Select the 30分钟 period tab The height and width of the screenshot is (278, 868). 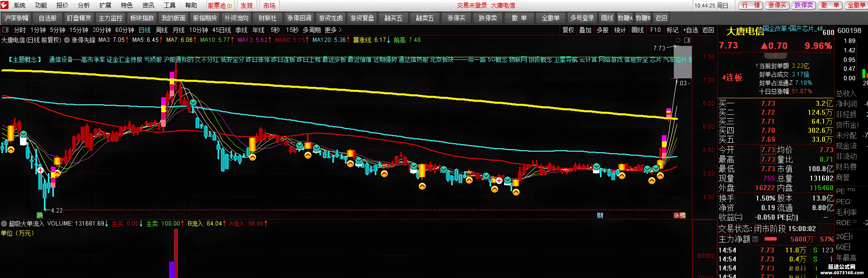pyautogui.click(x=102, y=30)
